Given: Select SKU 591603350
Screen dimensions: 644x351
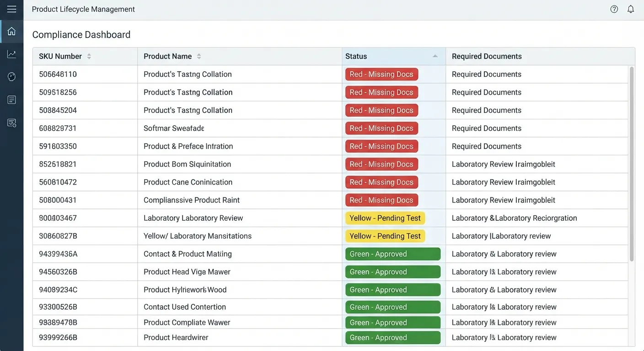Looking at the screenshot, I should (58, 146).
